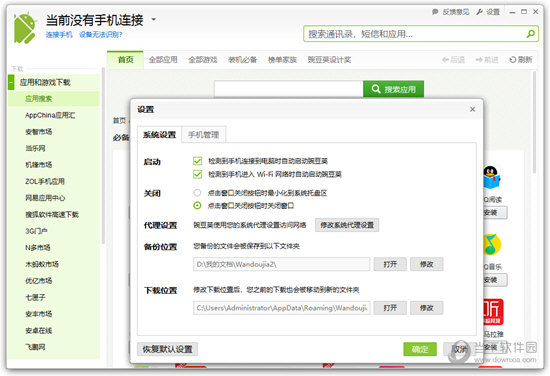The image size is (550, 376).
Task: Open the 全部游戏 tab
Action: coord(203,60)
